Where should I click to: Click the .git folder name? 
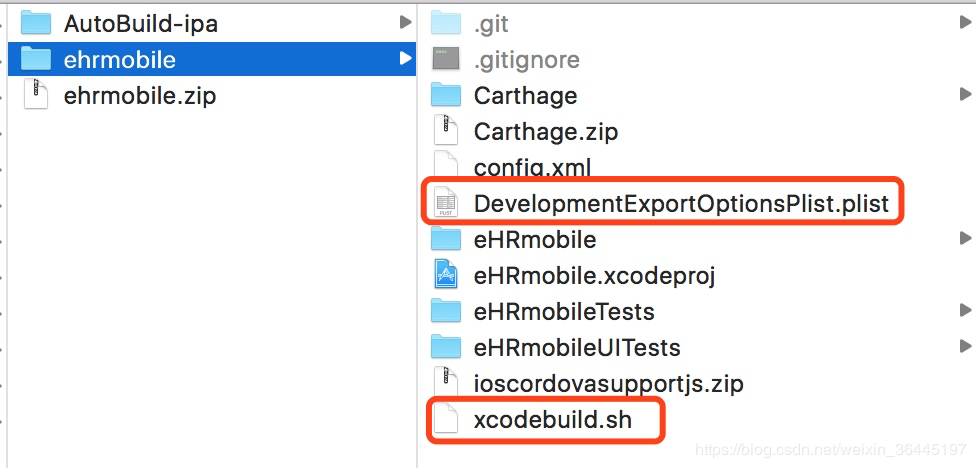pyautogui.click(x=491, y=24)
